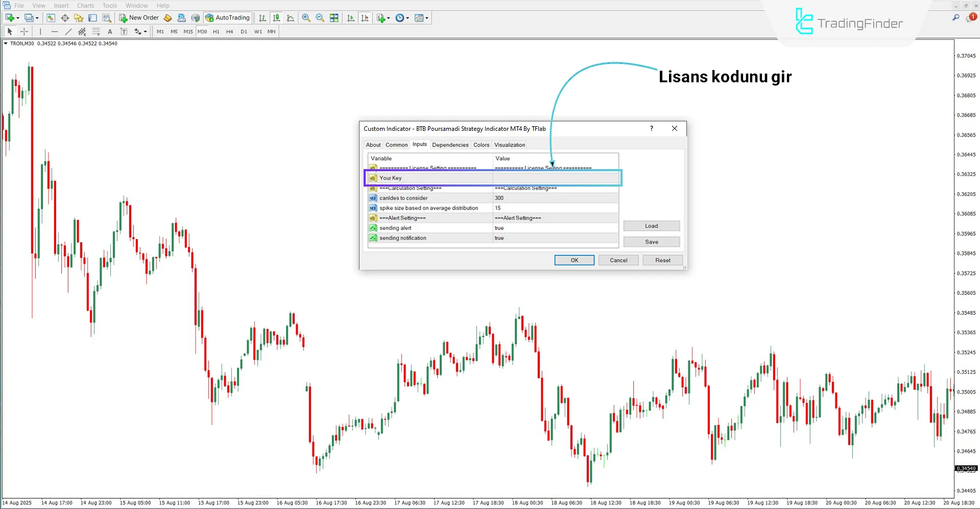Switch chart to H4 timeframe
The width and height of the screenshot is (980, 509).
click(229, 32)
